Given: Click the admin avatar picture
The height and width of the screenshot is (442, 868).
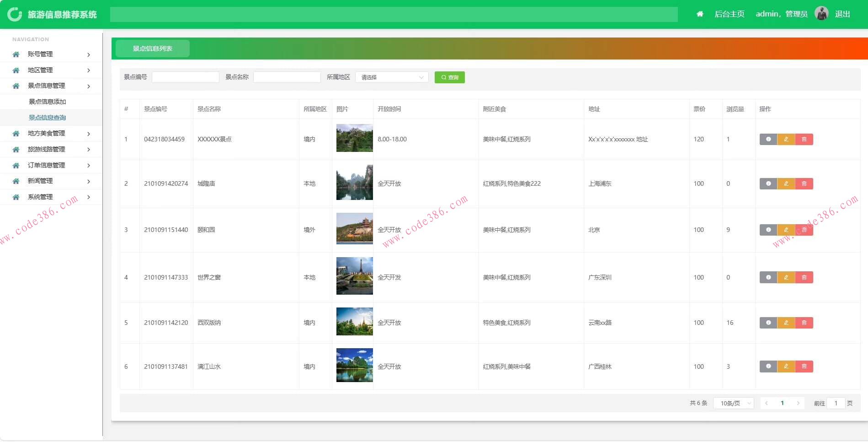Looking at the screenshot, I should (x=821, y=14).
